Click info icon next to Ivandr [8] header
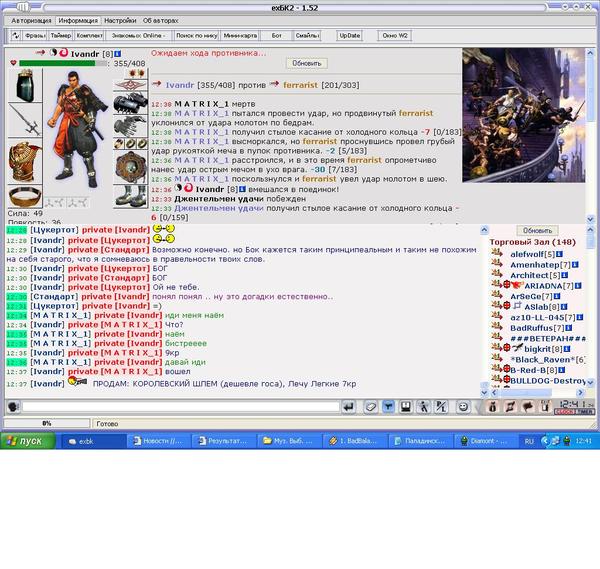 tap(118, 54)
